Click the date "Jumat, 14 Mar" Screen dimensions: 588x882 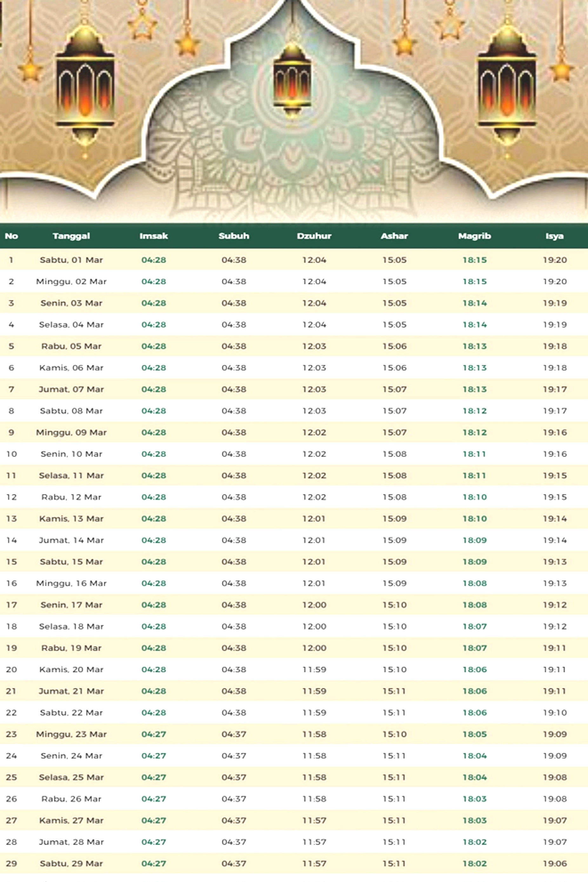(x=71, y=540)
